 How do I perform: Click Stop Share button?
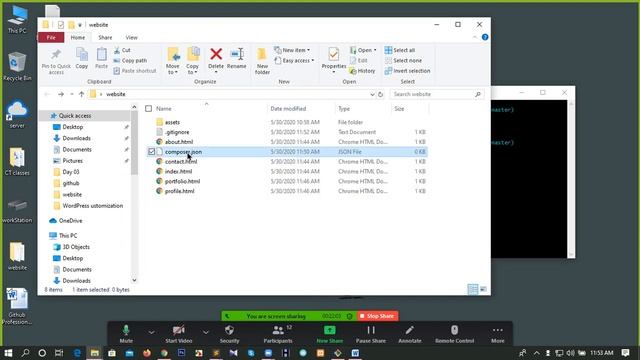[377, 316]
